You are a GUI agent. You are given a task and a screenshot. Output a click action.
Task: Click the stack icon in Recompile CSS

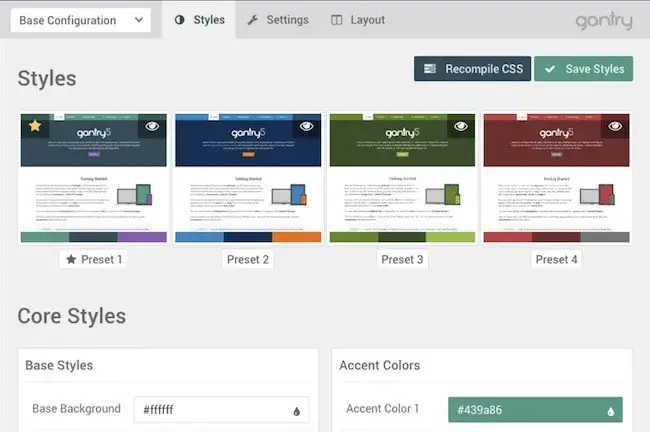(430, 69)
